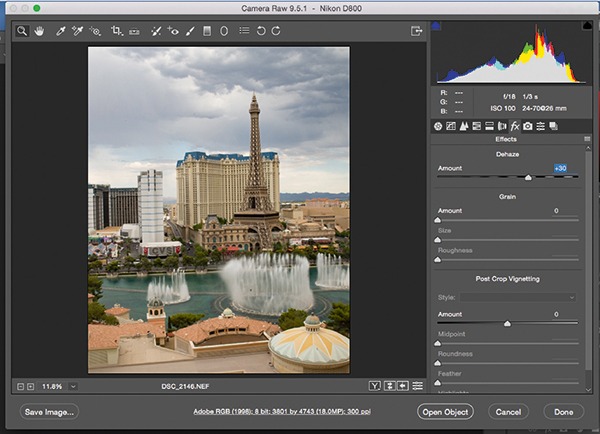Open the Basic panel tab

(438, 126)
